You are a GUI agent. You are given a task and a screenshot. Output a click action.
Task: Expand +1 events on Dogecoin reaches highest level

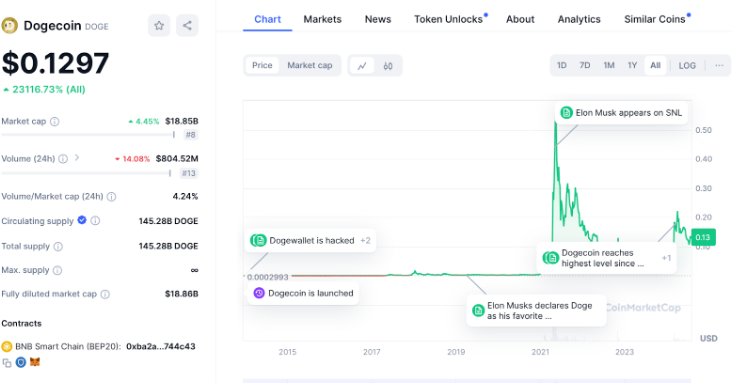pos(666,258)
